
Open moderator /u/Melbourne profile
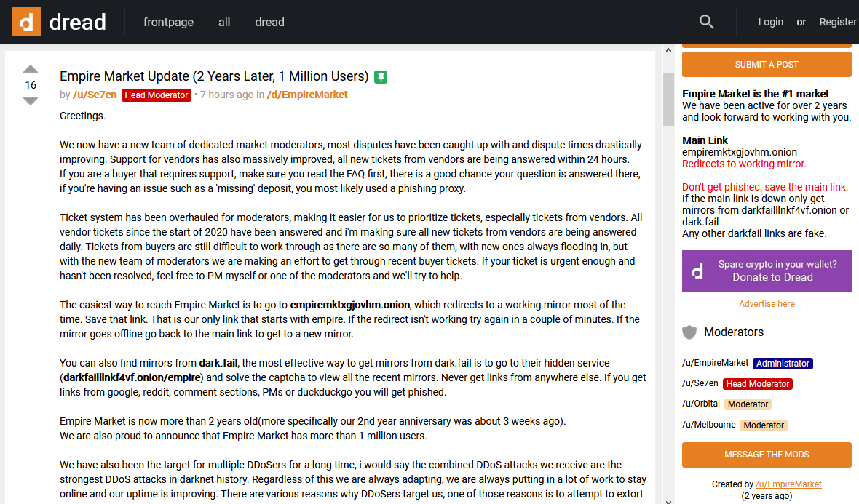709,425
